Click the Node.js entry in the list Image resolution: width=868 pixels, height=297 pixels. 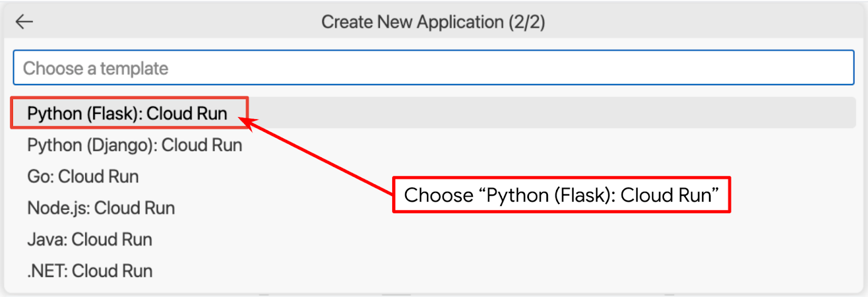[101, 208]
